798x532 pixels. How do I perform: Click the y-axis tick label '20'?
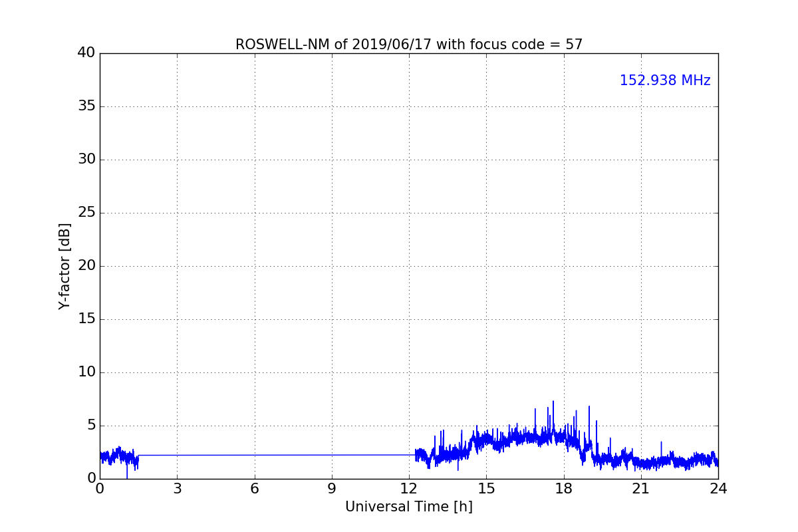[x=86, y=266]
